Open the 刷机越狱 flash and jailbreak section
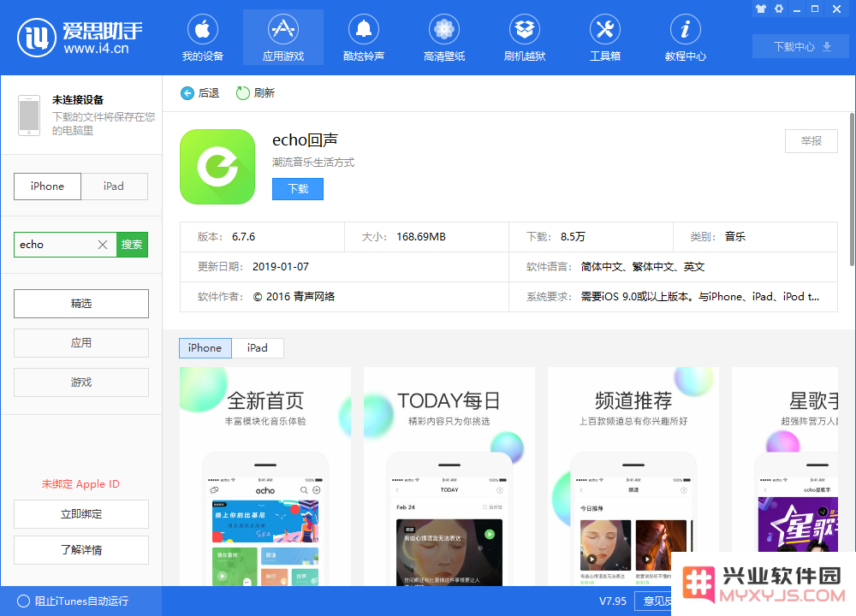 [x=525, y=38]
